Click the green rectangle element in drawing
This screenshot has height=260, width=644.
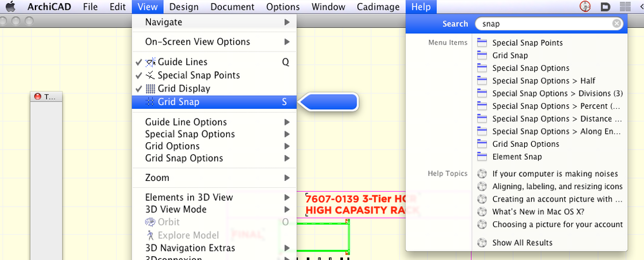tap(323, 237)
